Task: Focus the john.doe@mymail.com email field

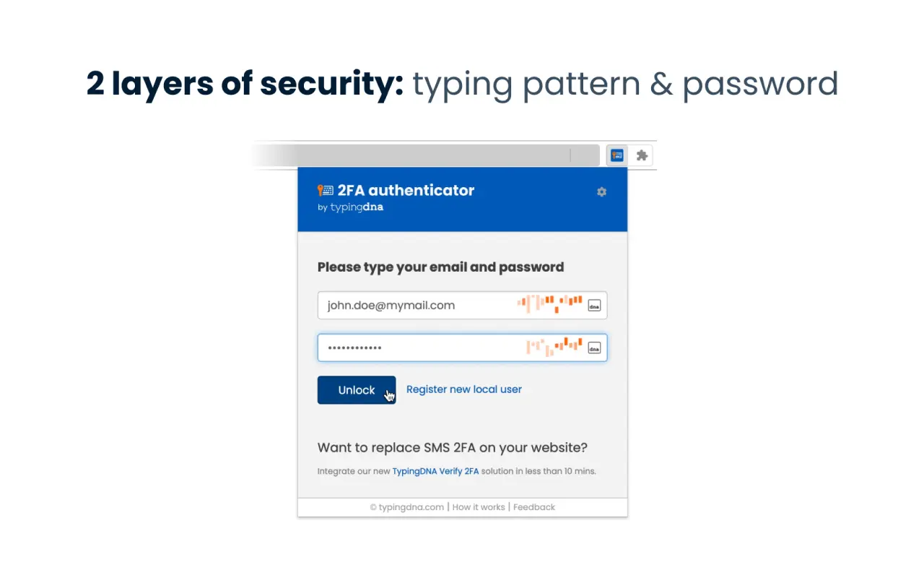Action: [462, 305]
